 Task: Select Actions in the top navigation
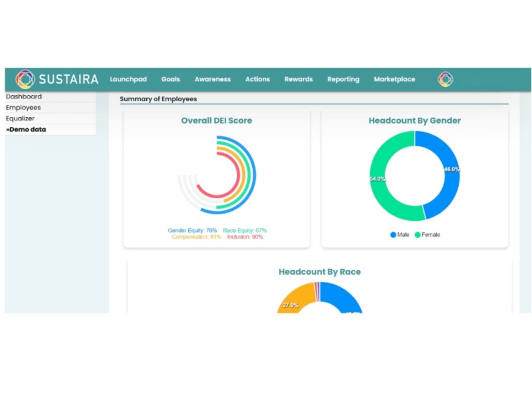point(257,79)
